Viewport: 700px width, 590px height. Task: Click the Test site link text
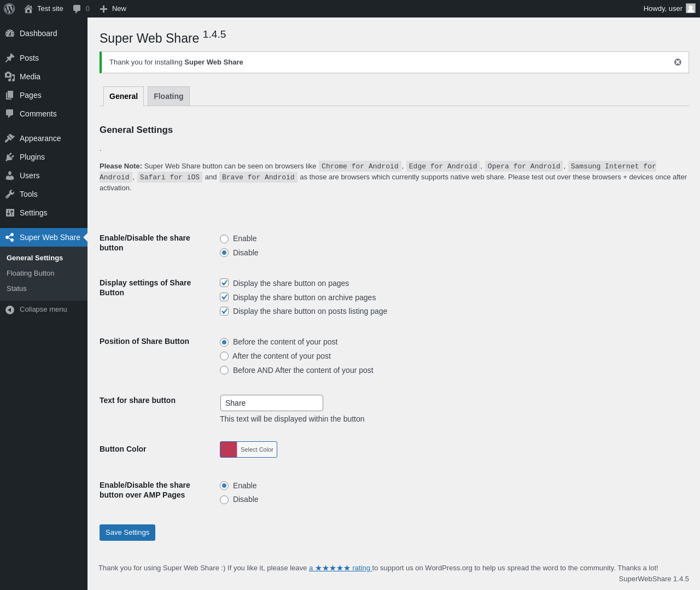[50, 9]
